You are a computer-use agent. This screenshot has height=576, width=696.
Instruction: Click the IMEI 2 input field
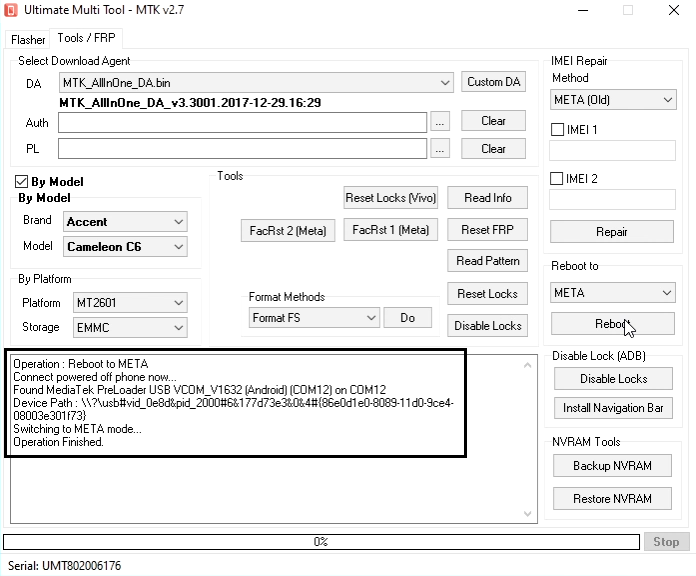click(613, 200)
